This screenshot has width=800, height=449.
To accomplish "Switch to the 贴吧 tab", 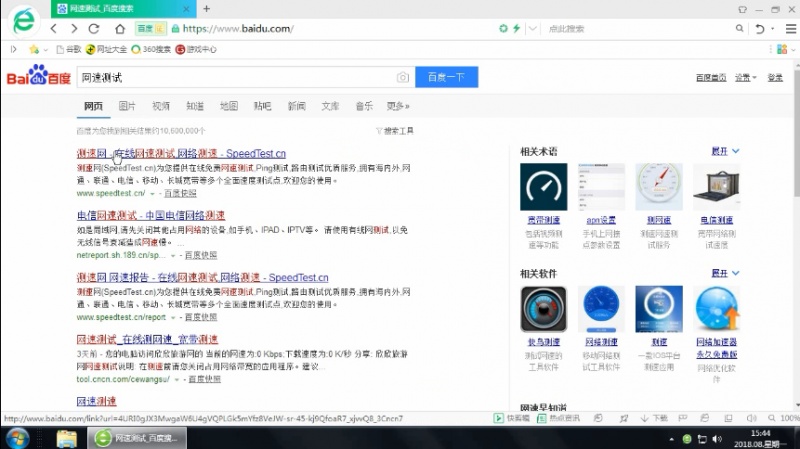I will coord(262,106).
